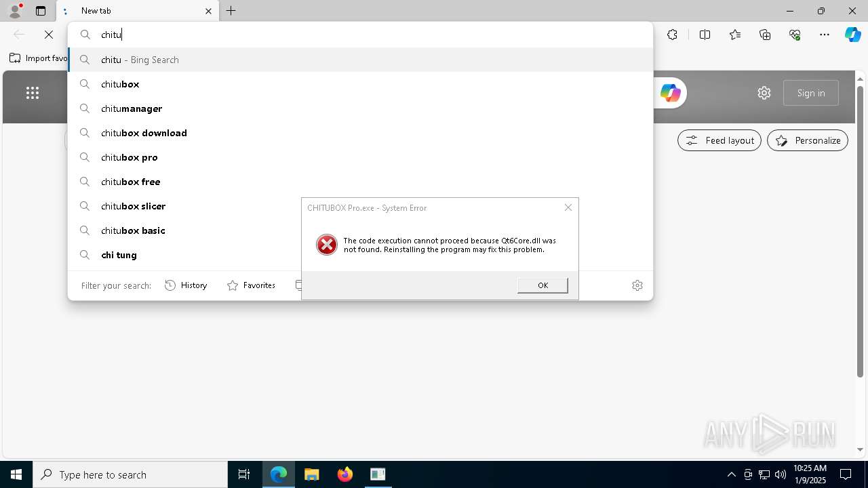Show hidden tray icons chevron
The width and height of the screenshot is (868, 488).
(x=731, y=474)
